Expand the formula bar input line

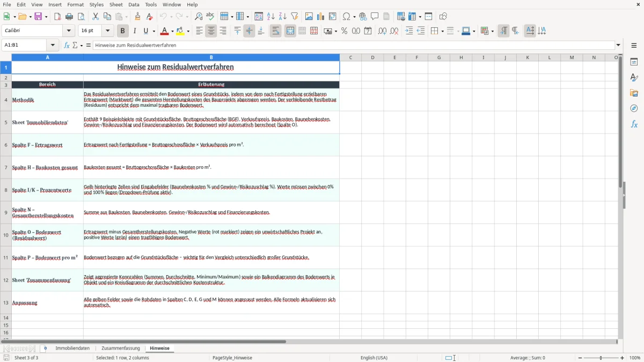(x=618, y=45)
